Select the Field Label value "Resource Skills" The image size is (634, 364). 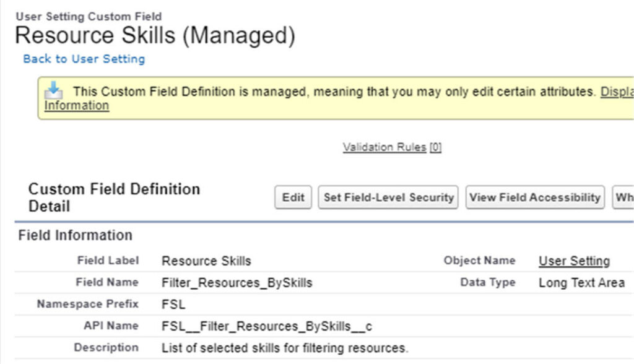point(206,261)
